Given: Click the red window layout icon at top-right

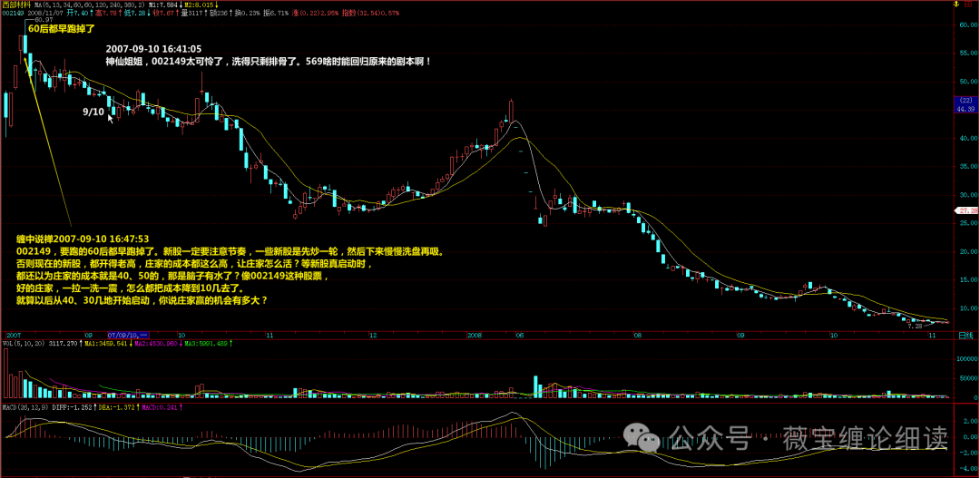Looking at the screenshot, I should tap(968, 4).
